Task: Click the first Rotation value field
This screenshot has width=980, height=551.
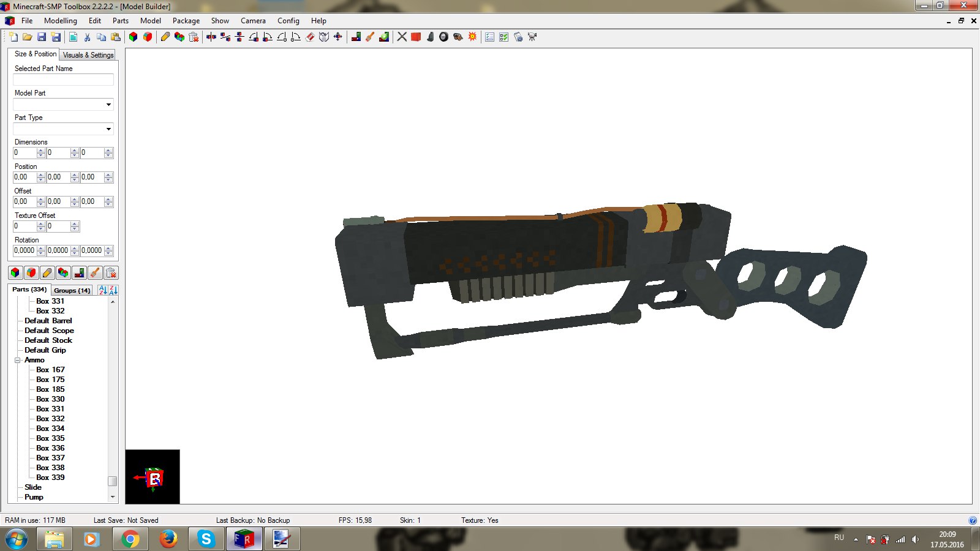Action: point(25,250)
